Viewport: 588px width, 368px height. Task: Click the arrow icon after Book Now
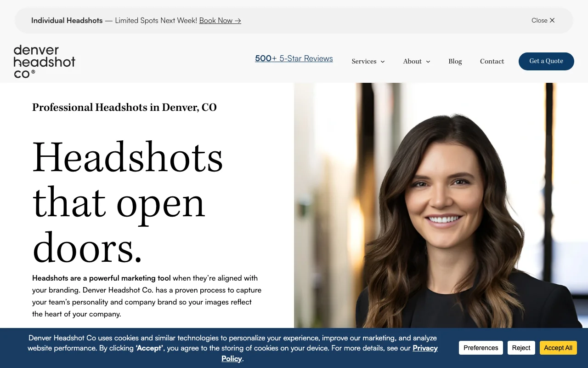[237, 21]
